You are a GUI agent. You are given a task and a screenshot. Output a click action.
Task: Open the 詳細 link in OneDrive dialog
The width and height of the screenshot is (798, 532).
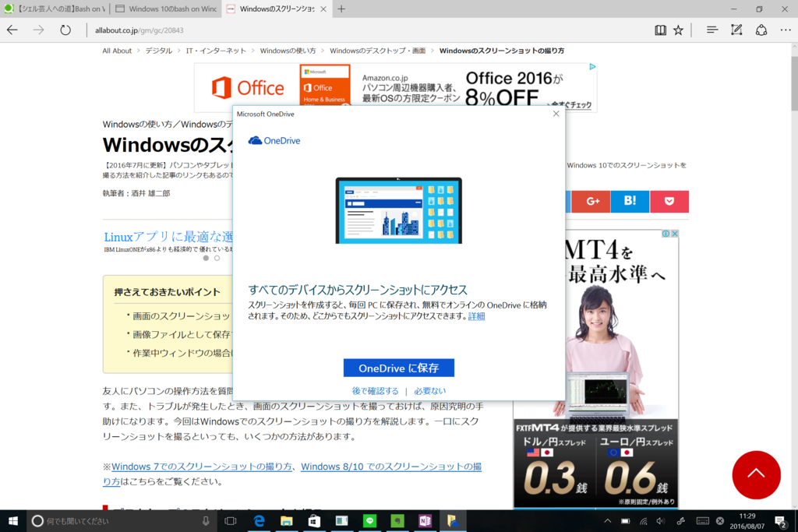click(x=476, y=315)
